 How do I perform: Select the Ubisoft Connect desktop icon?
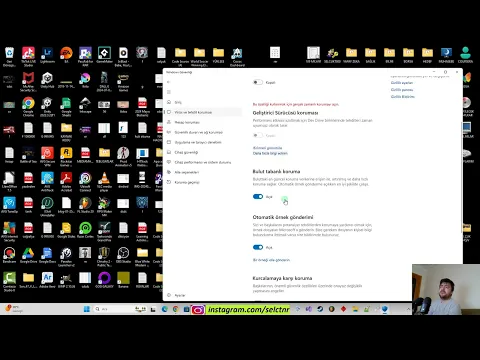point(85,182)
